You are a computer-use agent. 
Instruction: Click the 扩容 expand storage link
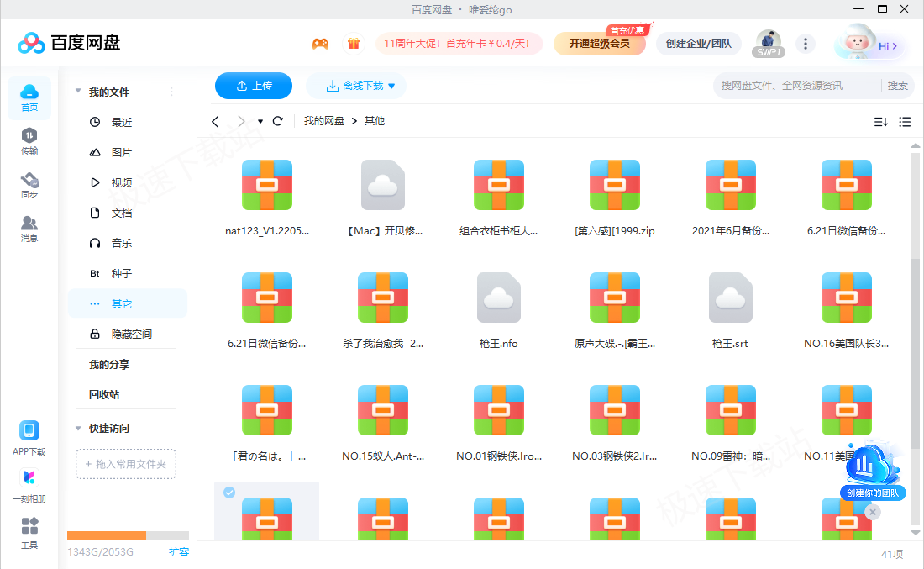pyautogui.click(x=179, y=552)
